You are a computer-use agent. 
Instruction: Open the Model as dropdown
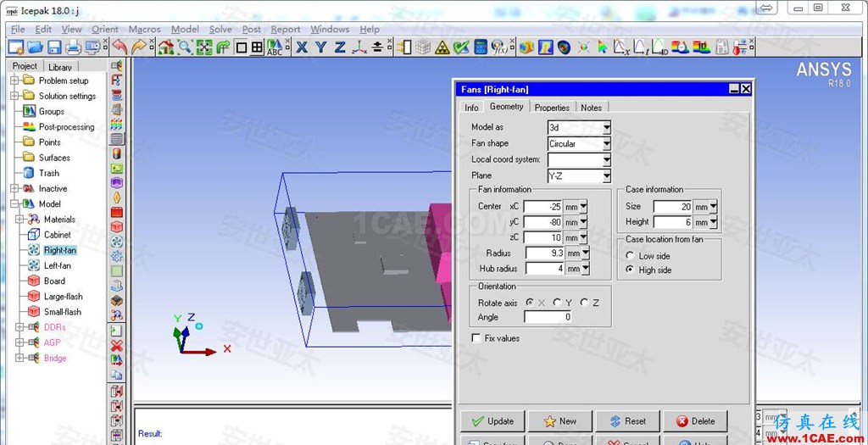point(607,127)
